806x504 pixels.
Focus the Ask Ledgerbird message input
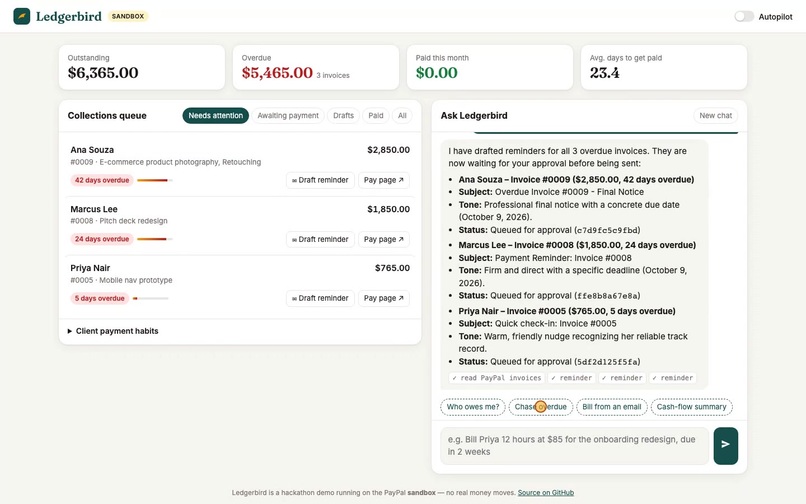574,445
